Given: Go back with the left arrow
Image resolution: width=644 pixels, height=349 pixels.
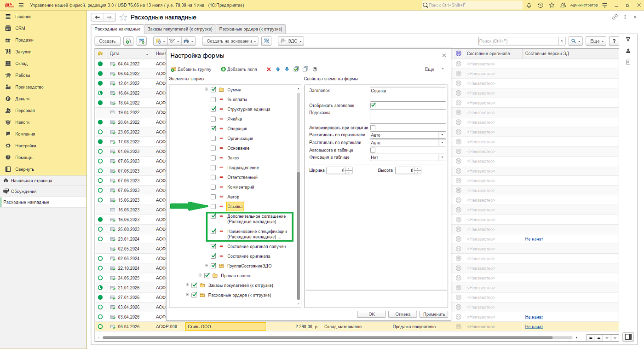Looking at the screenshot, I should (x=98, y=17).
